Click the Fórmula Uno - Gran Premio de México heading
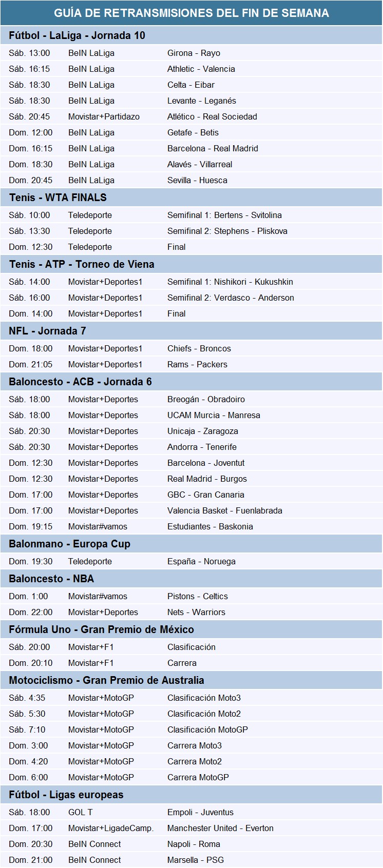The image size is (383, 868). (x=102, y=629)
